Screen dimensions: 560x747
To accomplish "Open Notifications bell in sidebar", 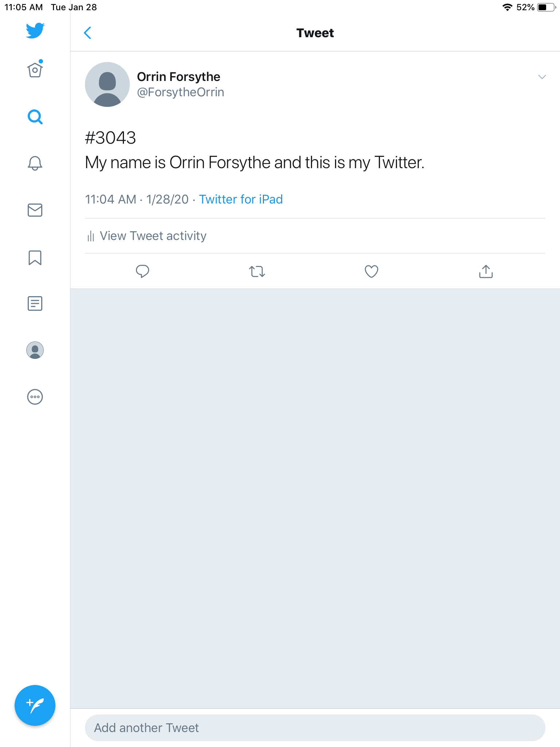I will [35, 163].
